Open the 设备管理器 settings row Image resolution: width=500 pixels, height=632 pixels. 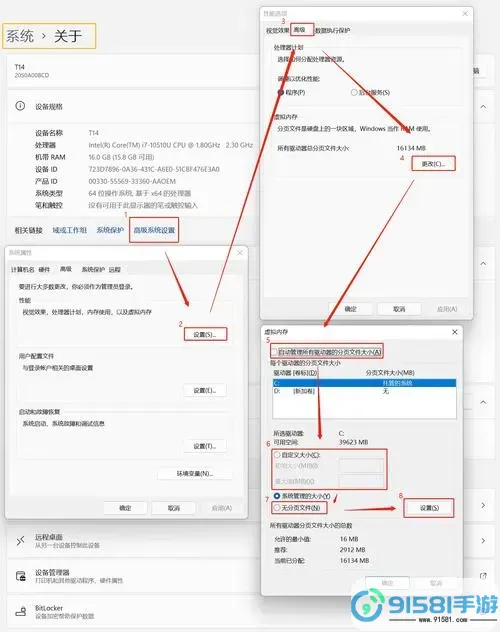(251, 576)
